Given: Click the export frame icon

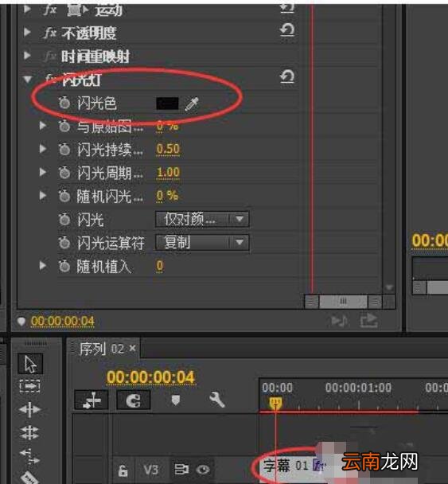Looking at the screenshot, I should click(x=369, y=321).
